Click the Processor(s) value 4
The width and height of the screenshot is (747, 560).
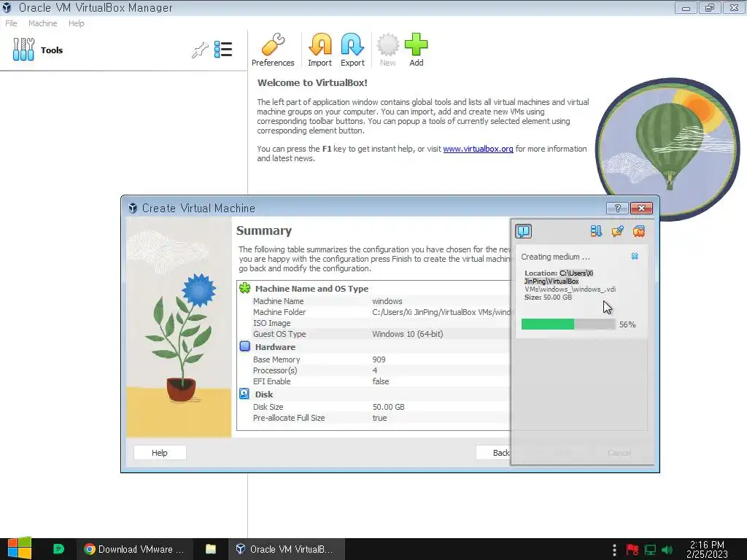(375, 370)
